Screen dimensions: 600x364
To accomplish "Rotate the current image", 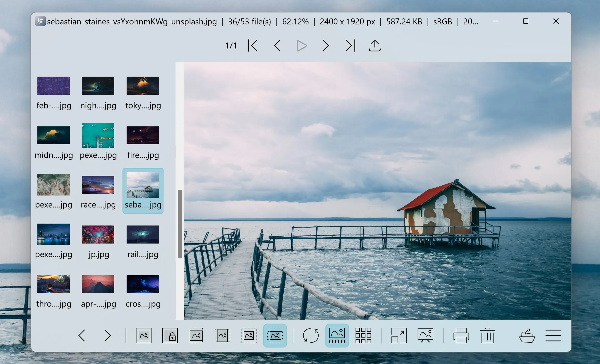I will point(311,335).
